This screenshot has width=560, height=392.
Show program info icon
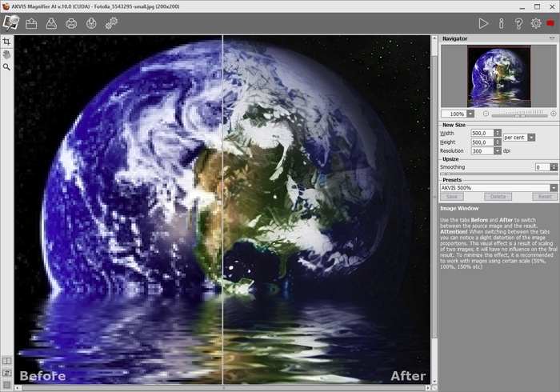502,23
